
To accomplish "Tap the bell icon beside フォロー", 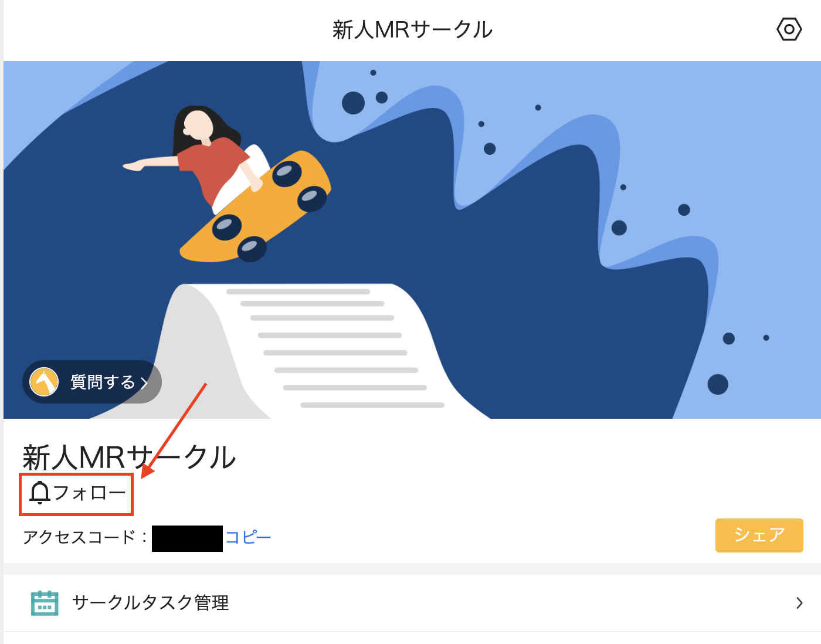I will pyautogui.click(x=40, y=493).
